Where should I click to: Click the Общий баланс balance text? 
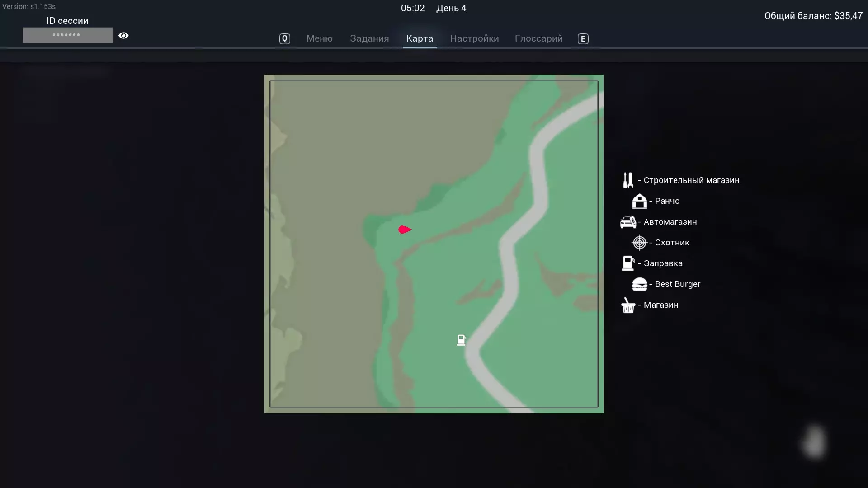(813, 16)
